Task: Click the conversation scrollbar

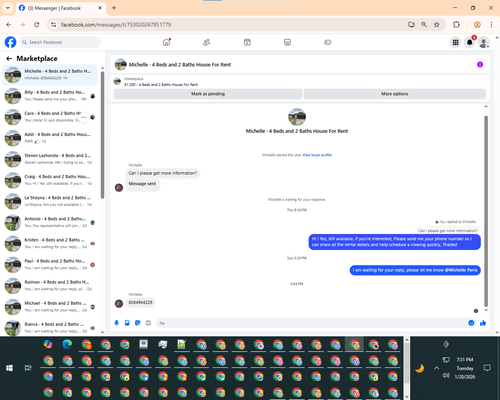Action: tap(486, 210)
